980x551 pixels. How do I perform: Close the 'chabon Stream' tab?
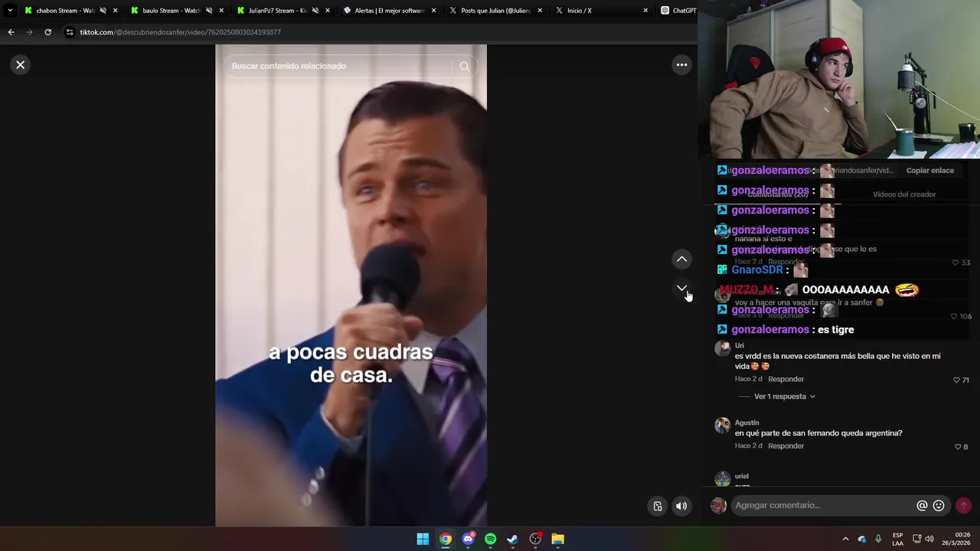click(116, 11)
